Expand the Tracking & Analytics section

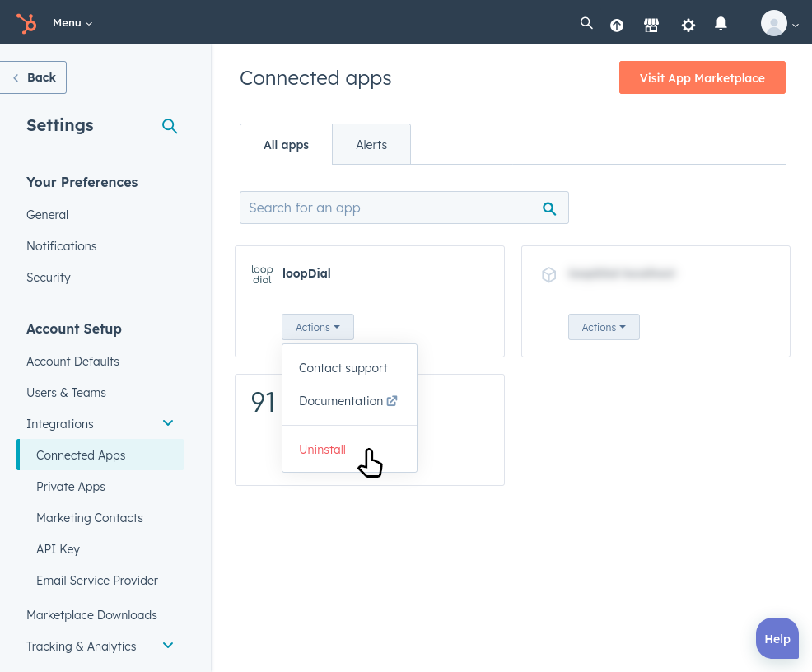click(168, 646)
